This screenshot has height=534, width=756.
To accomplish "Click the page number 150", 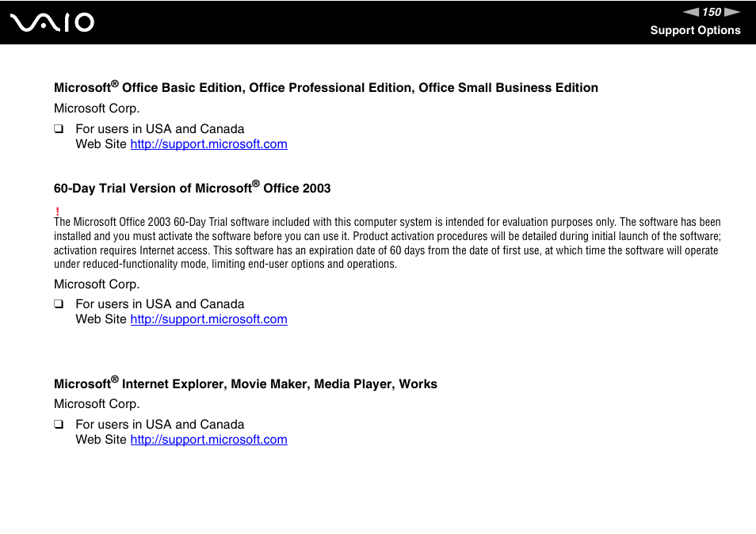I will pos(712,12).
